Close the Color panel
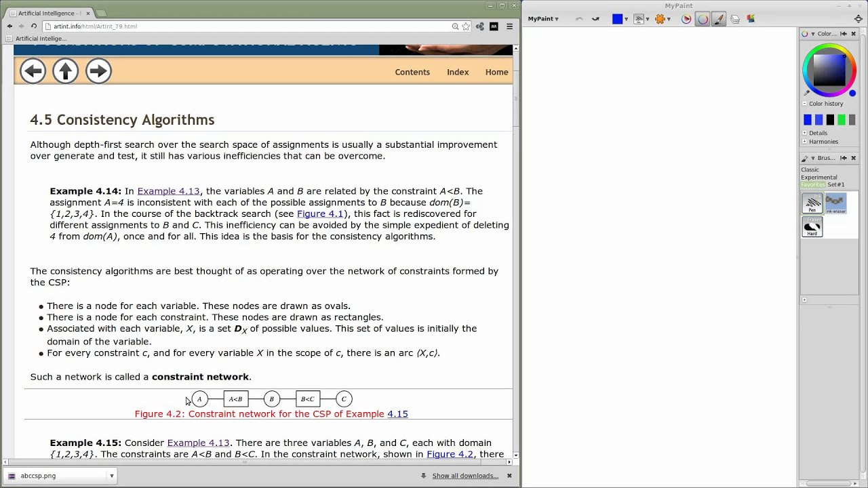This screenshot has height=488, width=868. pyautogui.click(x=853, y=34)
